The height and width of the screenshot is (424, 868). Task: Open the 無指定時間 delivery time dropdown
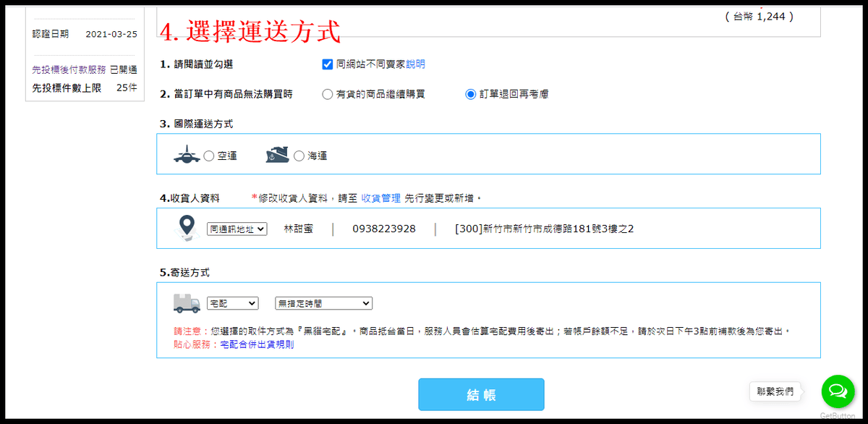(323, 303)
